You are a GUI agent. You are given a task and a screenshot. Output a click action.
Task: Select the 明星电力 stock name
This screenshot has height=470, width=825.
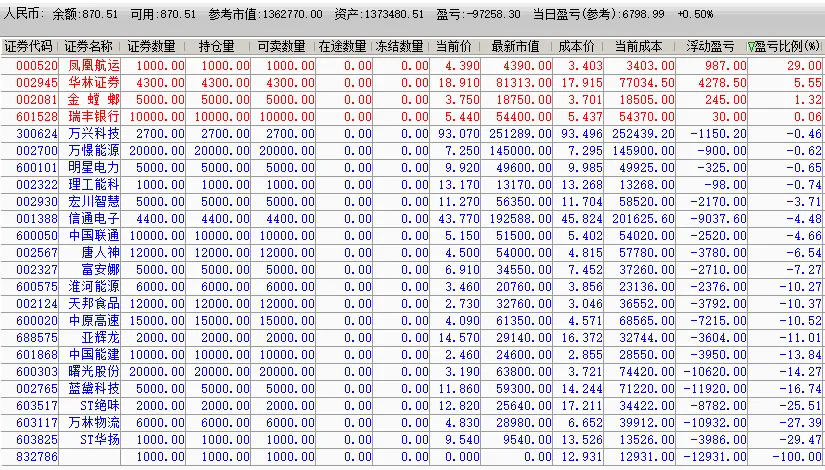coord(94,168)
